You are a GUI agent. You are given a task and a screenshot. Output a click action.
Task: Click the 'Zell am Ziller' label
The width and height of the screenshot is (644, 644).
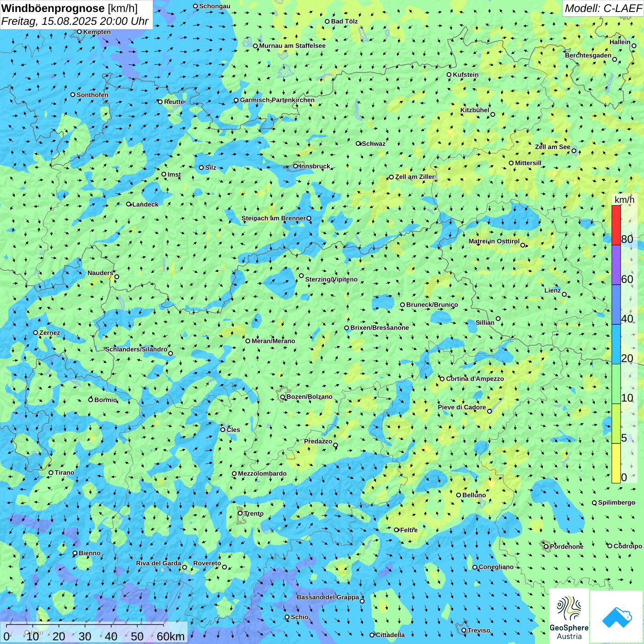pyautogui.click(x=414, y=177)
